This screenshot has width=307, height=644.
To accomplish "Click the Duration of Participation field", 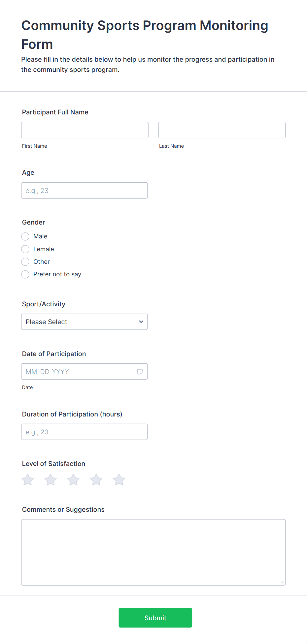I will 85,432.
